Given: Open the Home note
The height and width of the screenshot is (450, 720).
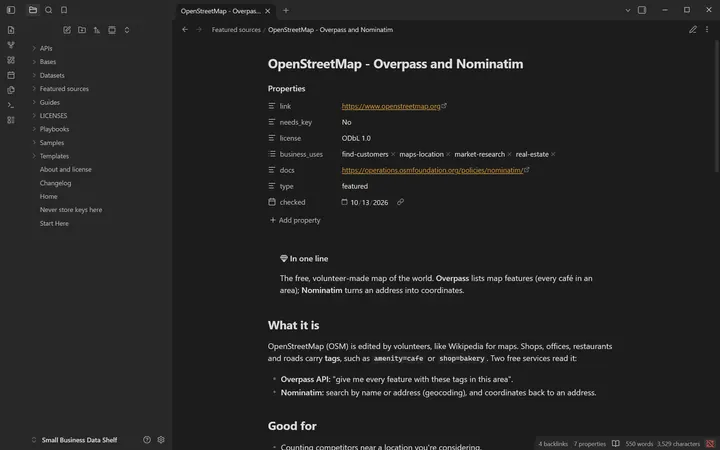Looking at the screenshot, I should point(49,197).
